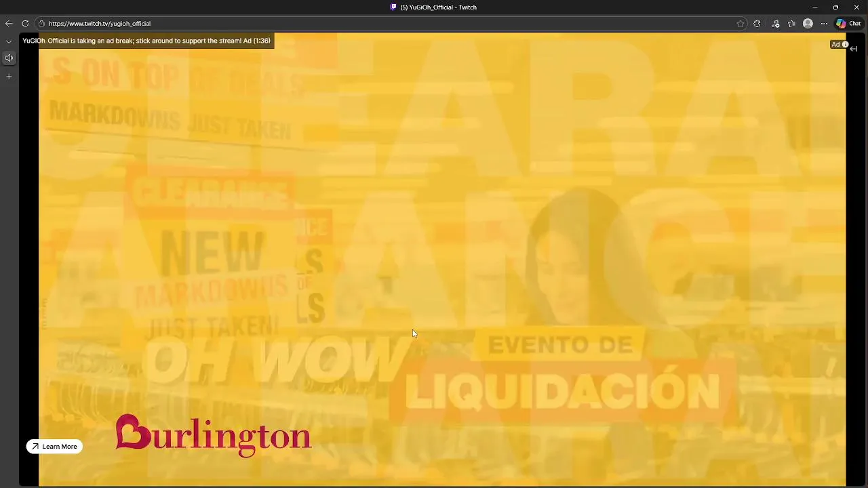The height and width of the screenshot is (488, 868).
Task: Open the favorites list icon
Action: pos(791,23)
